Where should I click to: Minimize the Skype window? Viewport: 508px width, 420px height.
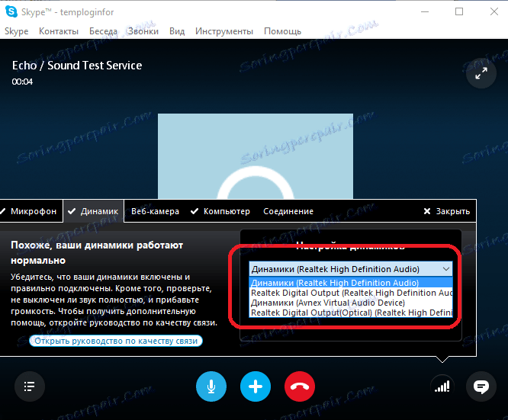(425, 11)
